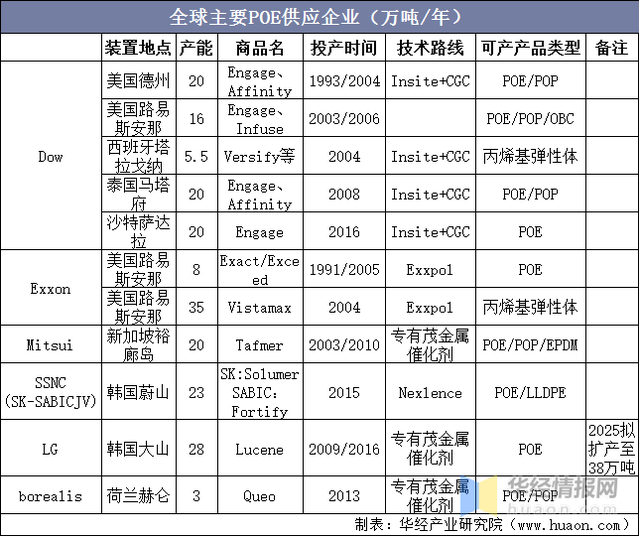Screen dimensions: 640x537
Task: Click the 'POE/POP/EPDM' product type cell
Action: click(x=530, y=345)
